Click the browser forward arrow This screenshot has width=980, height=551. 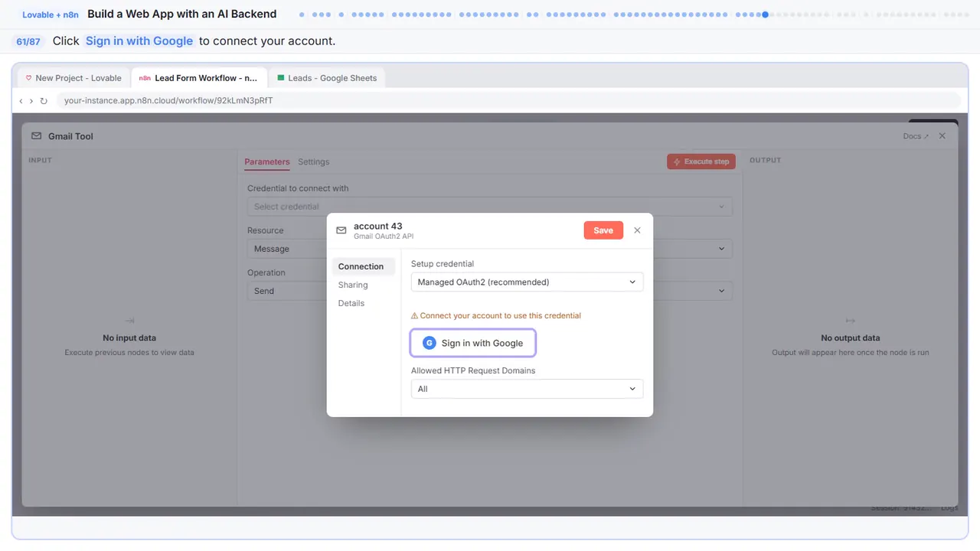(x=31, y=100)
